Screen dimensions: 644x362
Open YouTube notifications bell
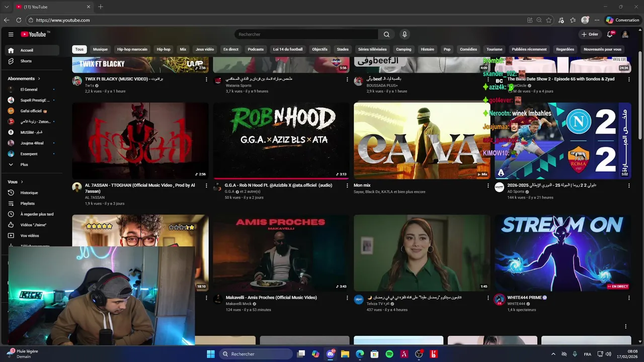[x=610, y=34]
